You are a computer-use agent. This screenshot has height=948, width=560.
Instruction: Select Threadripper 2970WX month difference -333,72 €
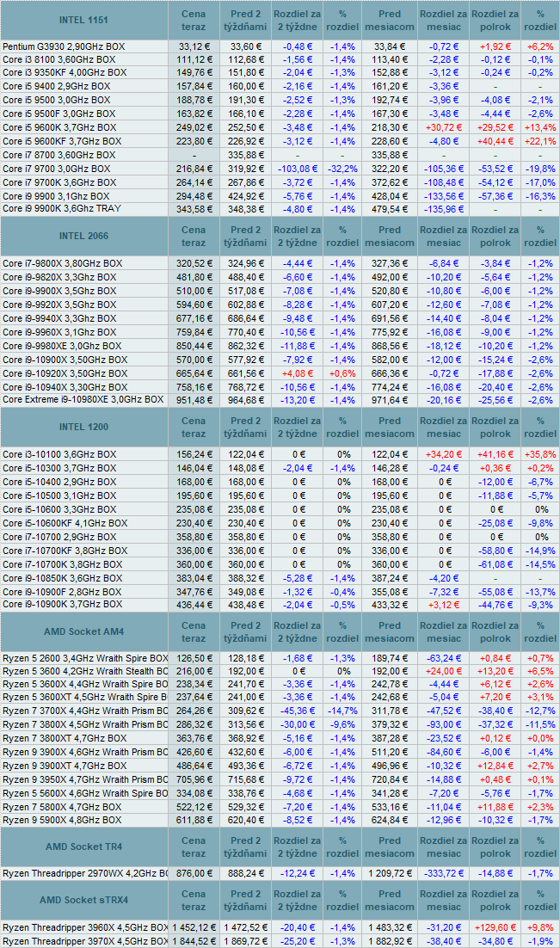pyautogui.click(x=444, y=874)
